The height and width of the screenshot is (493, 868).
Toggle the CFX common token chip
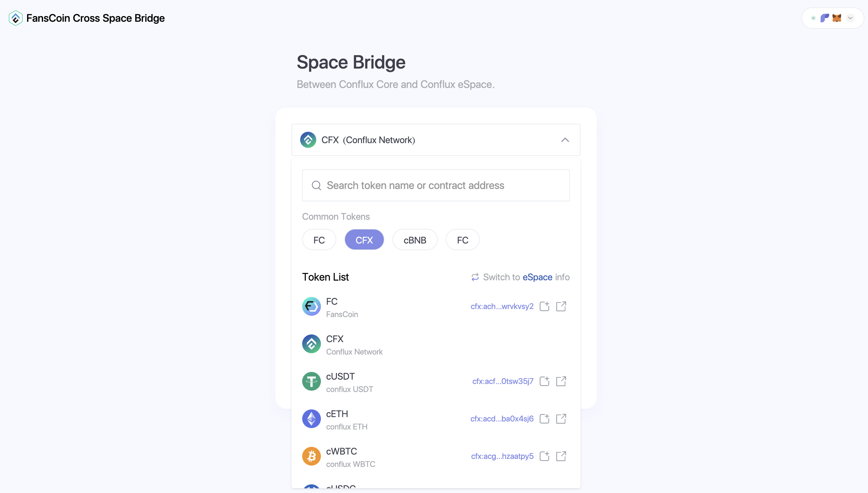364,240
